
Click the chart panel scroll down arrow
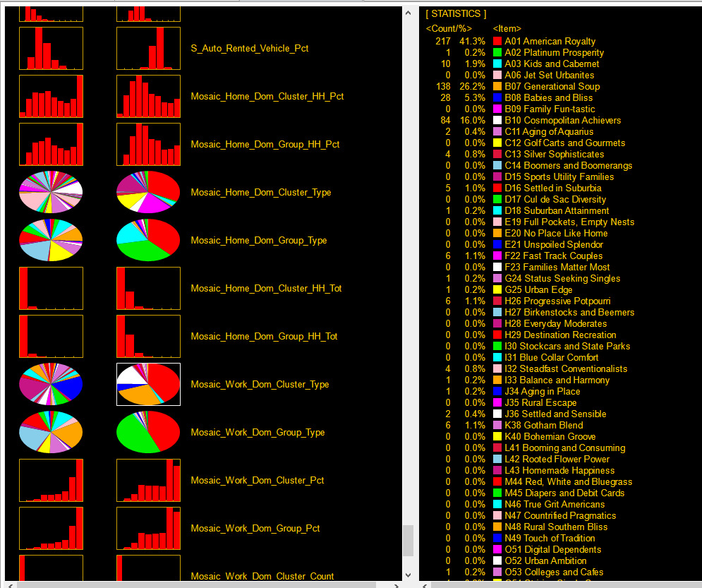click(408, 575)
